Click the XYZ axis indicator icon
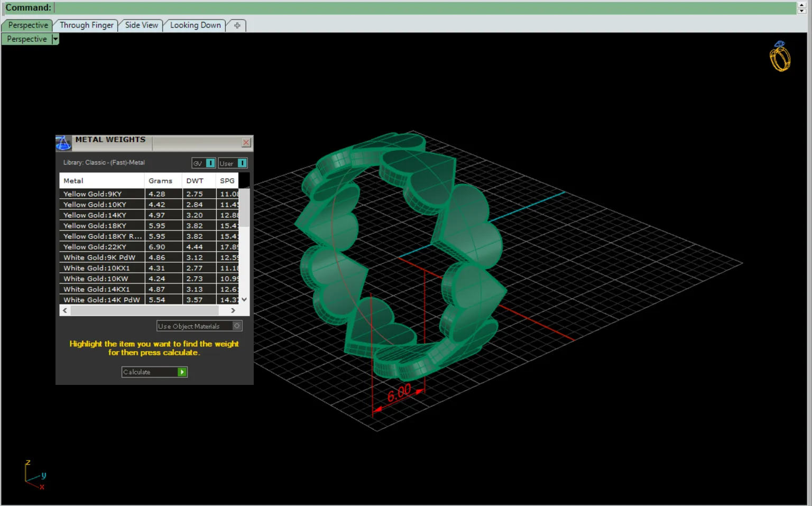 tap(35, 475)
